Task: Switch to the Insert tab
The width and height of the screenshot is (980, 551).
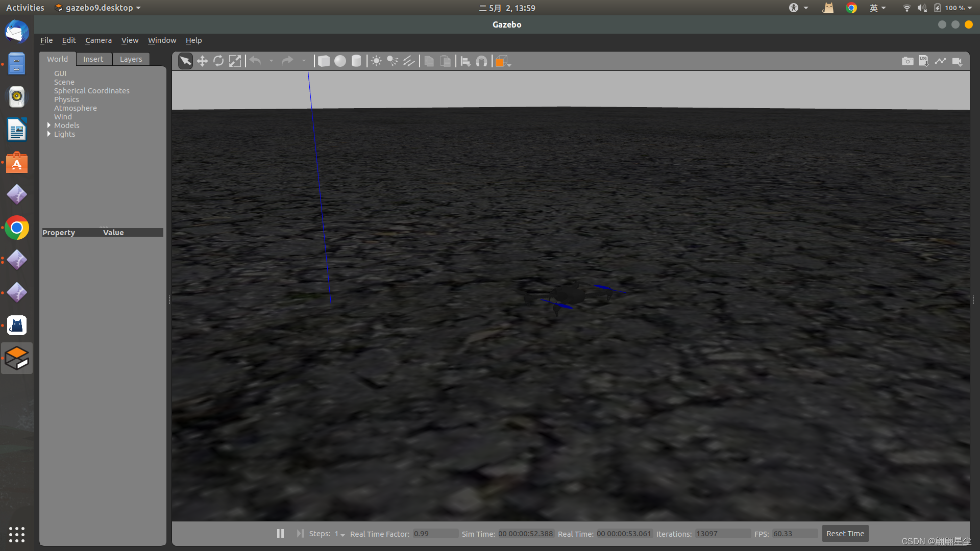Action: coord(93,59)
